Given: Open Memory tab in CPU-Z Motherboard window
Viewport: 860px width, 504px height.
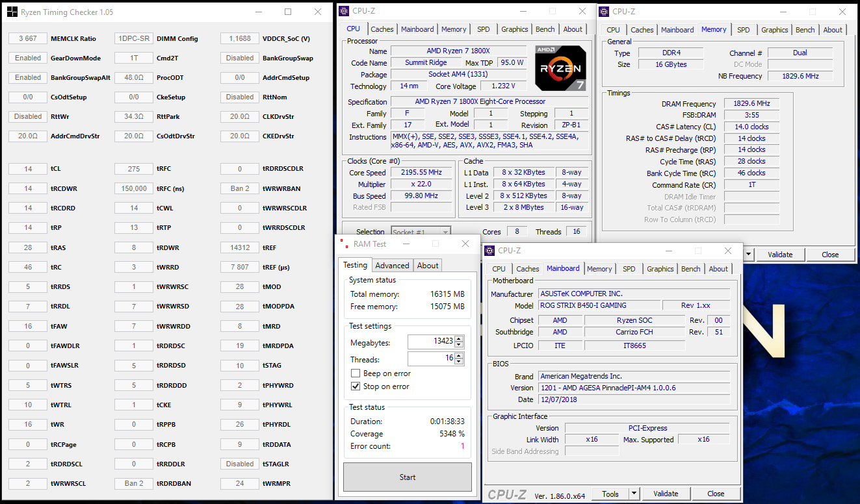Looking at the screenshot, I should pyautogui.click(x=599, y=269).
